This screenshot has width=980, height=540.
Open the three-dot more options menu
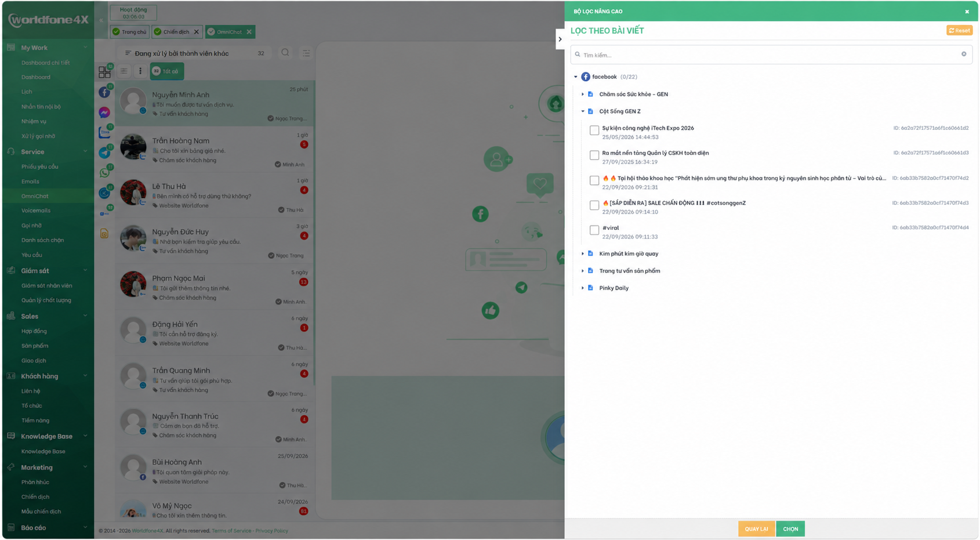(140, 71)
